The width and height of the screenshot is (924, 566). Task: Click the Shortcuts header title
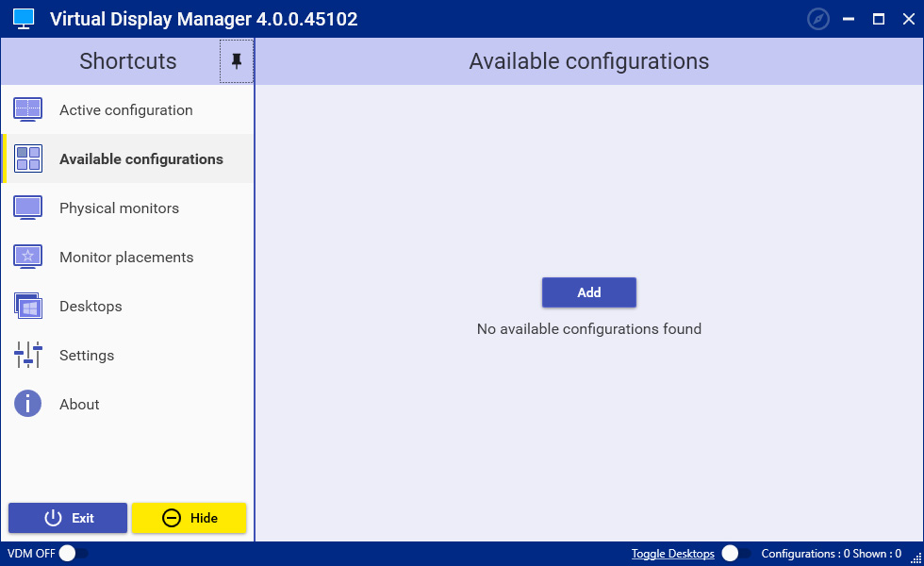(x=128, y=61)
